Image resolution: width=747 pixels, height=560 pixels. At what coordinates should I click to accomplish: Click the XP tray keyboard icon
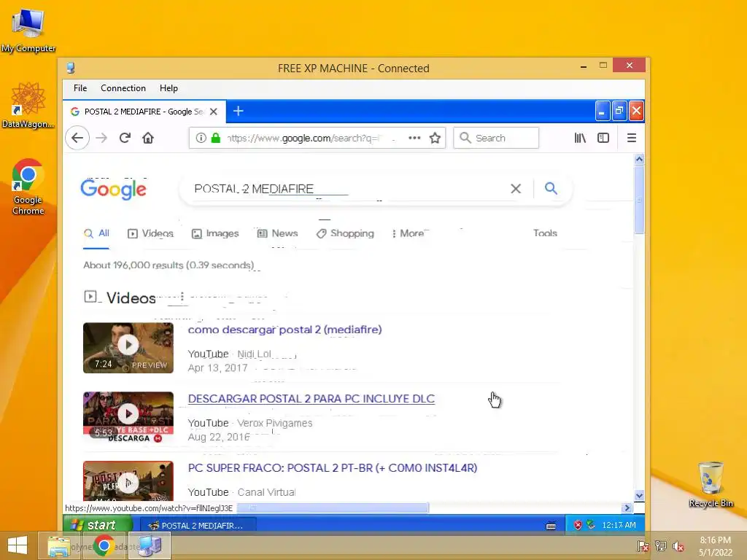[x=551, y=526]
